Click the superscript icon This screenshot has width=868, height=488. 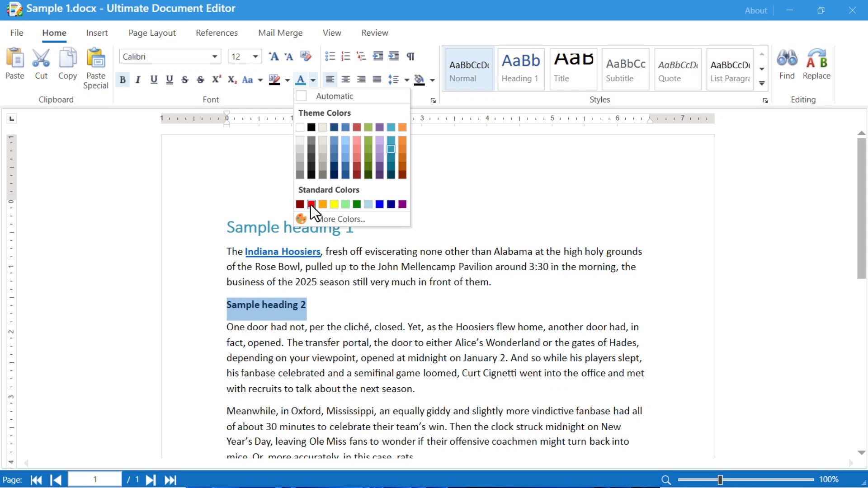pyautogui.click(x=217, y=80)
